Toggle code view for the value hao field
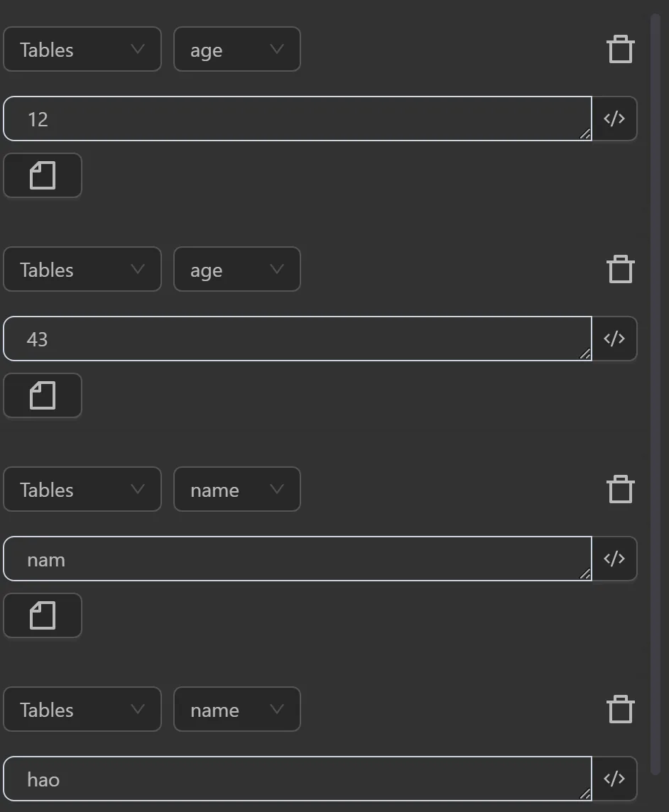 click(x=614, y=778)
